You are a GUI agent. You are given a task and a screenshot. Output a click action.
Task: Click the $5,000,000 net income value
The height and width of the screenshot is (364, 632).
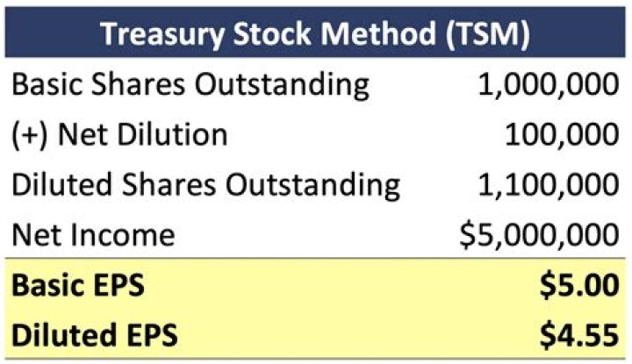(541, 235)
